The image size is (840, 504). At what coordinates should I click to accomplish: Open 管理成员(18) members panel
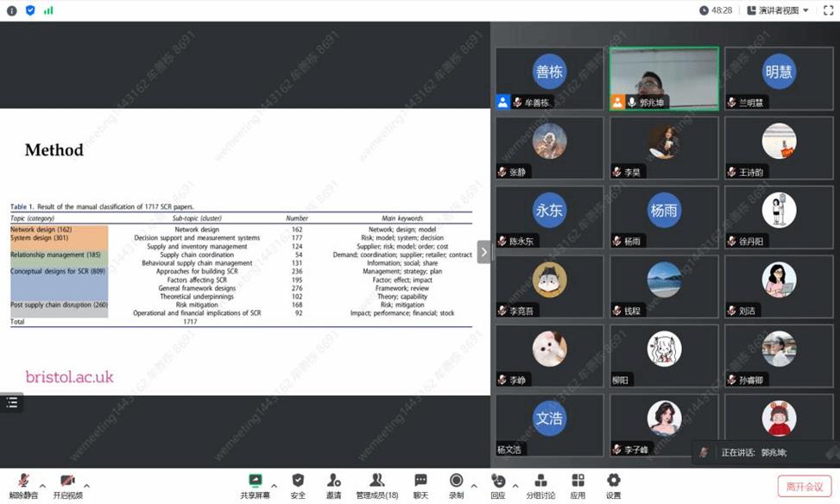(377, 482)
